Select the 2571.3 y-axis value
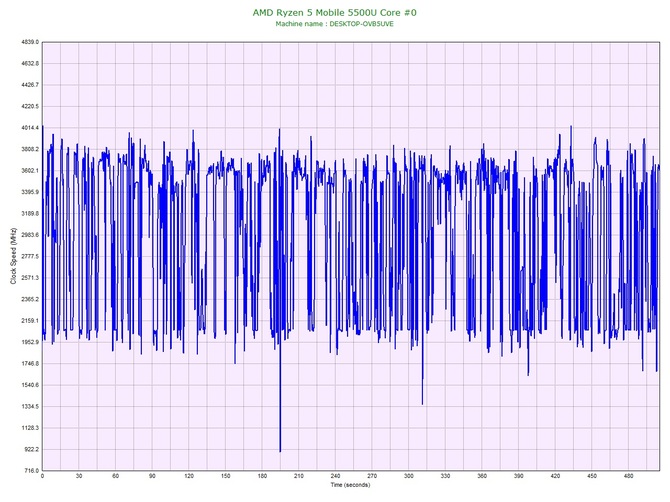Viewport: 670px width, 502px height. click(x=29, y=278)
